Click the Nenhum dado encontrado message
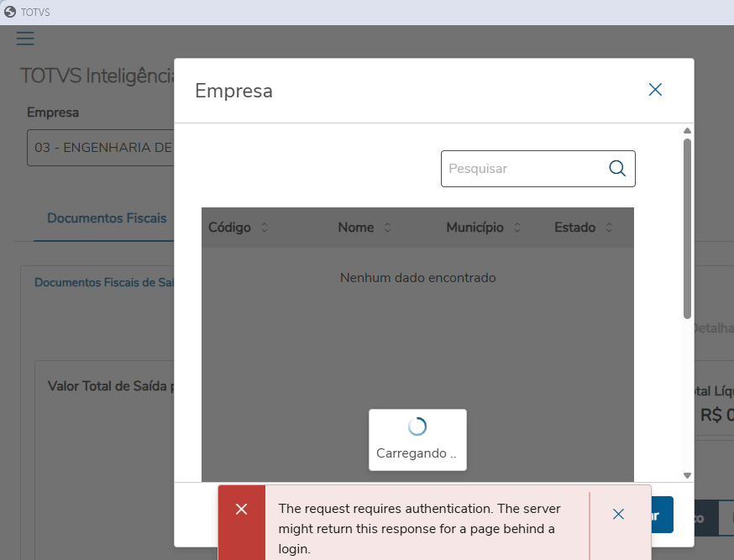Viewport: 734px width, 560px height. pyautogui.click(x=417, y=278)
